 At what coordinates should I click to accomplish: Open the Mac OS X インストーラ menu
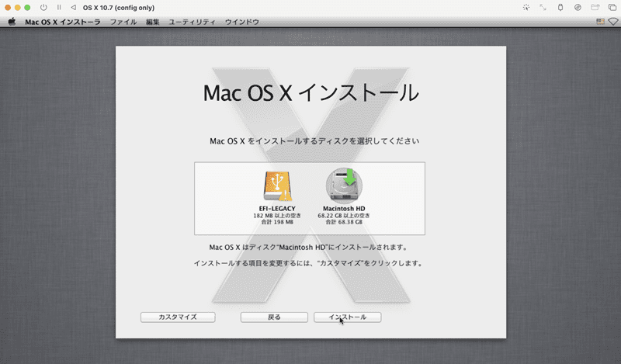(63, 23)
